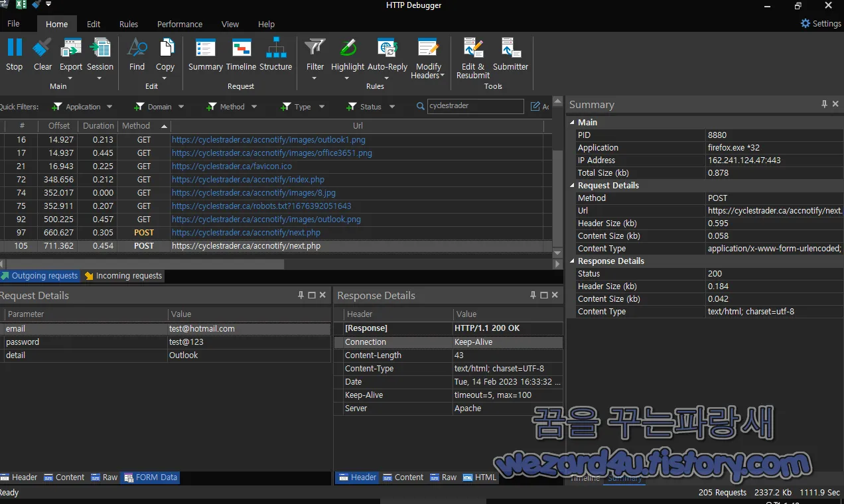Pin the Response Details panel
Image resolution: width=844 pixels, height=504 pixels.
coord(533,295)
